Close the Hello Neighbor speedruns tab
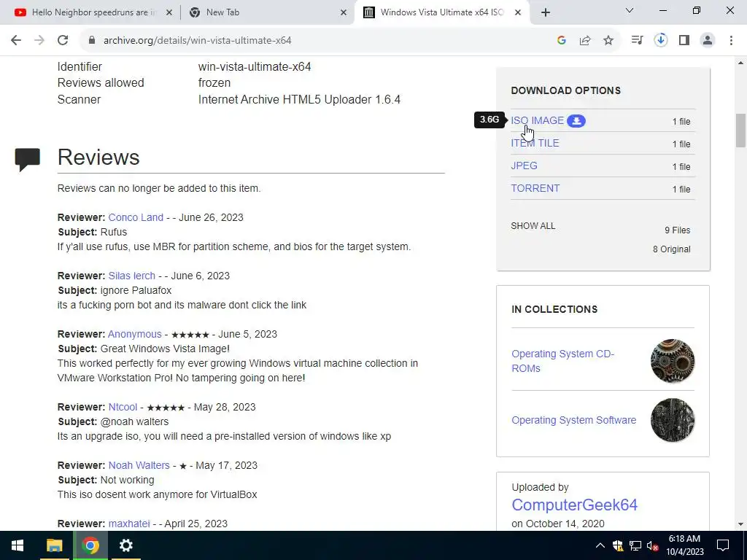The width and height of the screenshot is (747, 560). pos(169,12)
